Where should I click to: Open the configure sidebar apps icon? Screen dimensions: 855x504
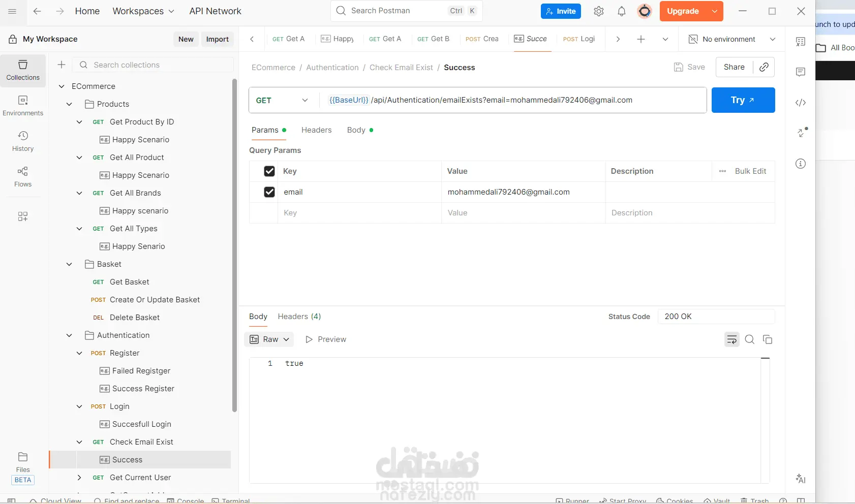[23, 216]
